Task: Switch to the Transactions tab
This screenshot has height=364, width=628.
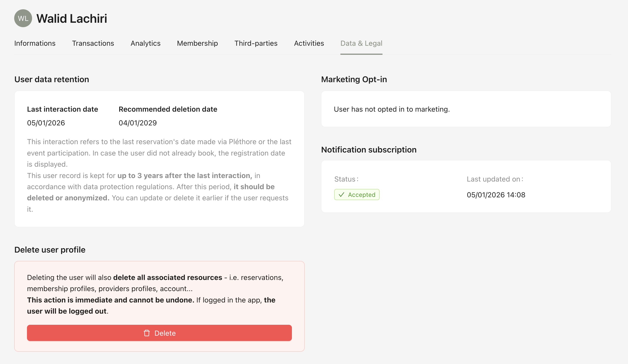Action: (x=93, y=43)
